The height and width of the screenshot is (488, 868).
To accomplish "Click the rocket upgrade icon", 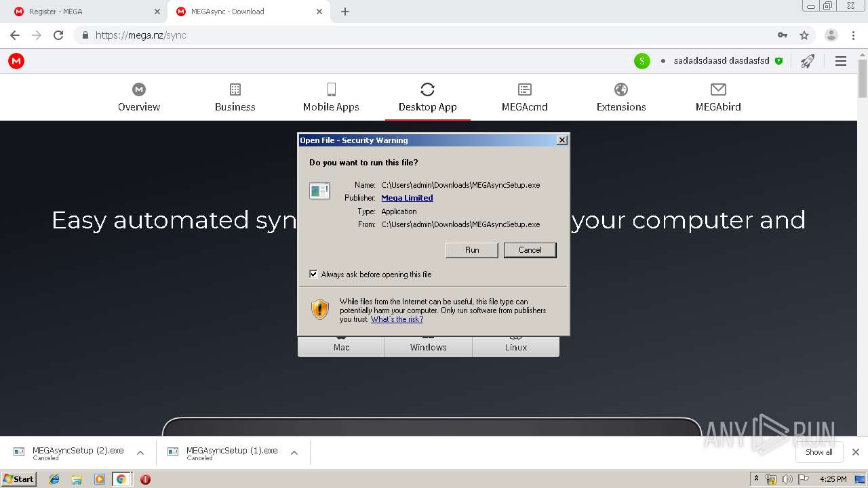I will coord(807,61).
